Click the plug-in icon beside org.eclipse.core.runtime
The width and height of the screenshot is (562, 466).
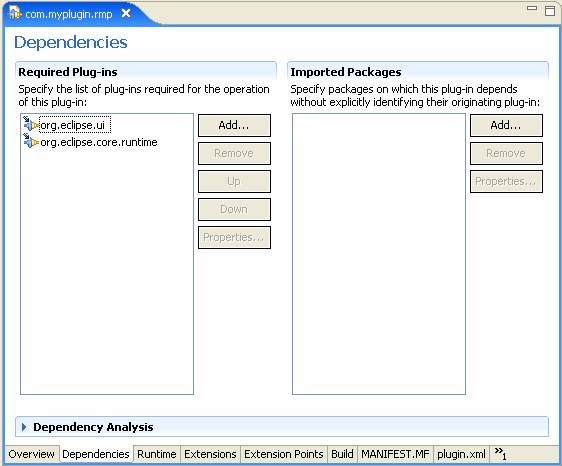(x=31, y=141)
